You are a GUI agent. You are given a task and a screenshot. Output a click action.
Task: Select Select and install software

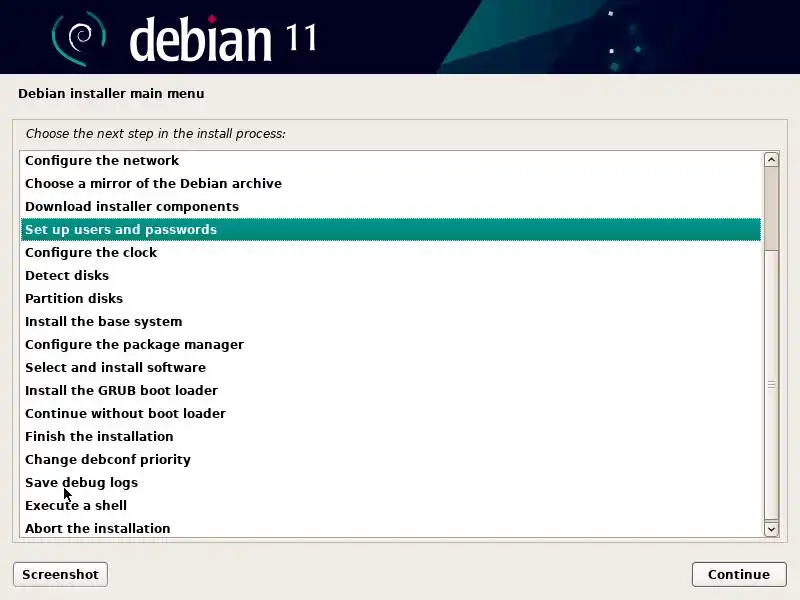[391, 367]
